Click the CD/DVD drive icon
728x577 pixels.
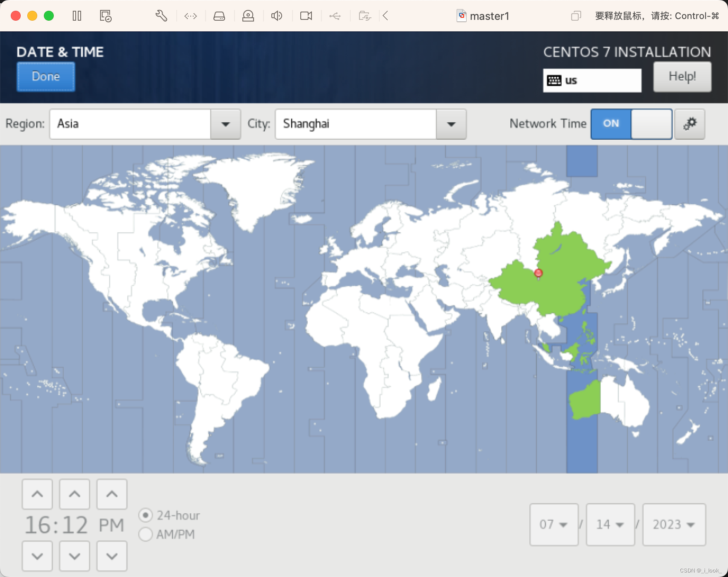[248, 16]
